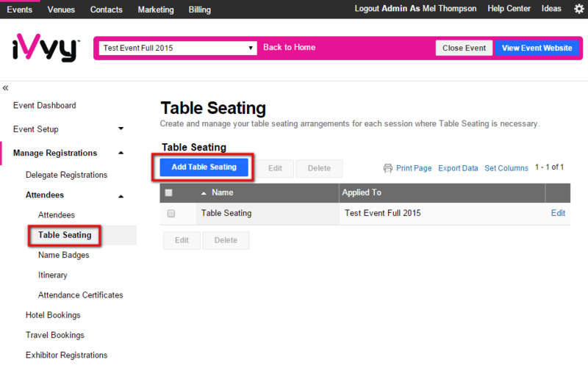The image size is (588, 368).
Task: Open the Test Event Full 2015 dropdown
Action: tap(178, 48)
